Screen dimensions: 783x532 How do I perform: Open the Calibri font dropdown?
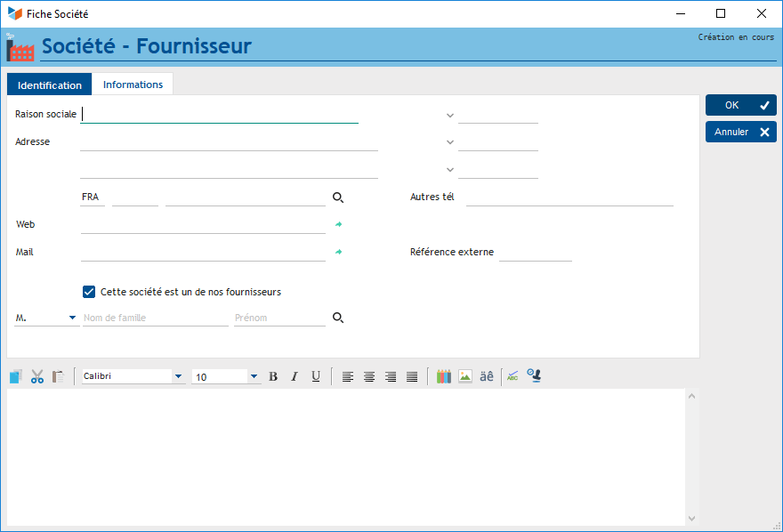[x=178, y=377]
